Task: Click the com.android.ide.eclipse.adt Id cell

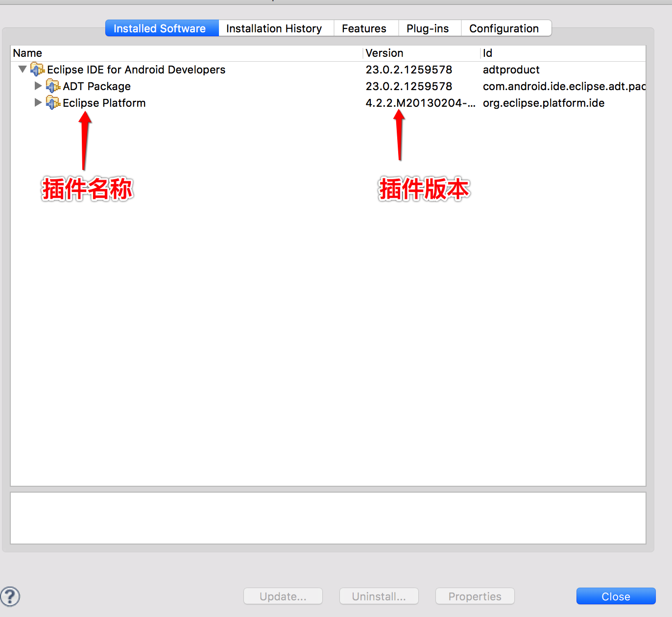Action: (564, 86)
